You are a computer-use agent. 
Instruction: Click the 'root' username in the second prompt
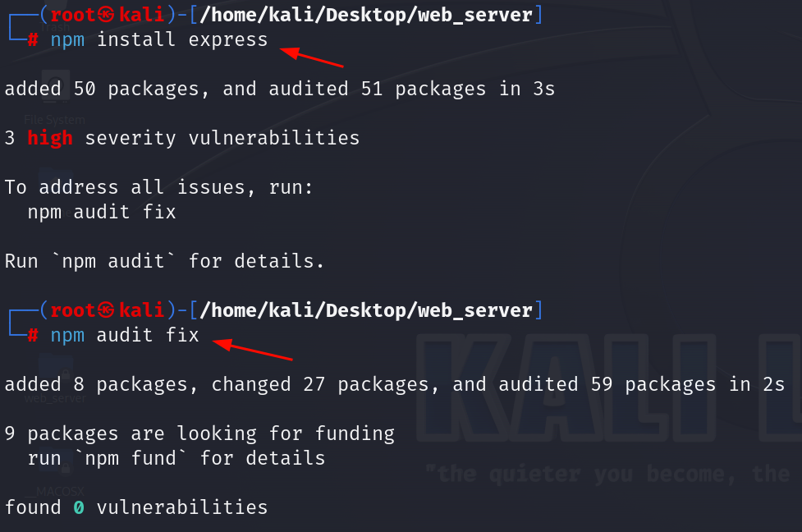click(72, 310)
